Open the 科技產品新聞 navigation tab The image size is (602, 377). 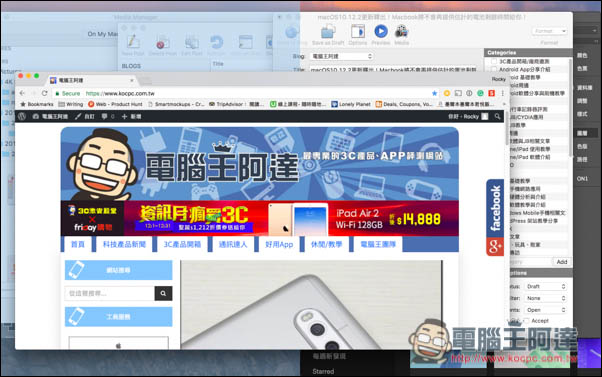pyautogui.click(x=124, y=244)
